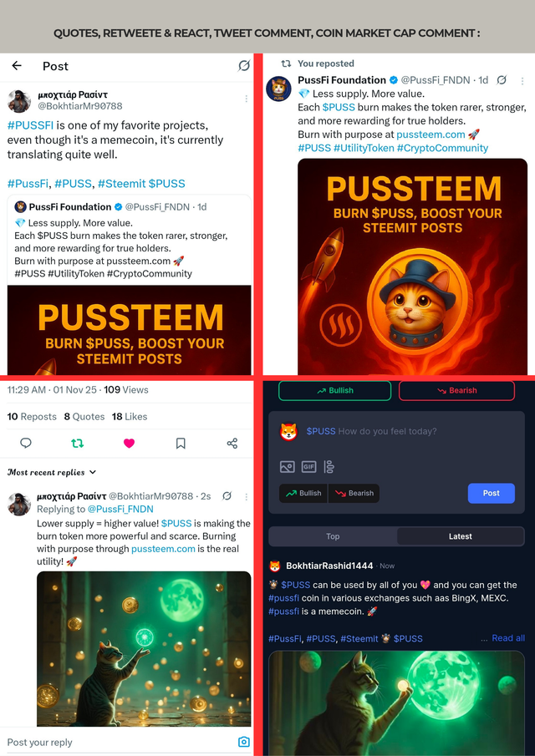This screenshot has height=756, width=535.
Task: Select the large outlined Bullish button
Action: 335,391
